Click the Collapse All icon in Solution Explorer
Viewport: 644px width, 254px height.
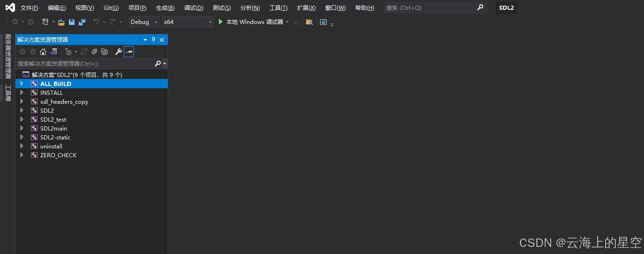coord(94,52)
